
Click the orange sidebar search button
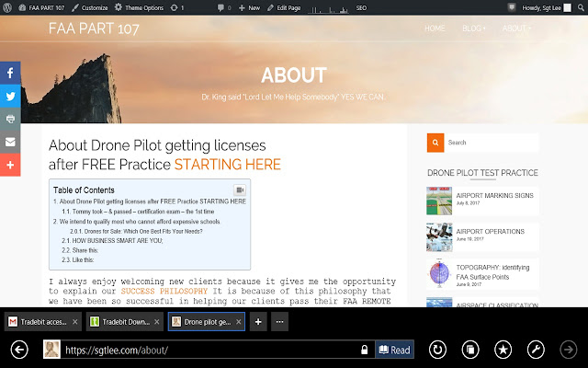point(435,143)
